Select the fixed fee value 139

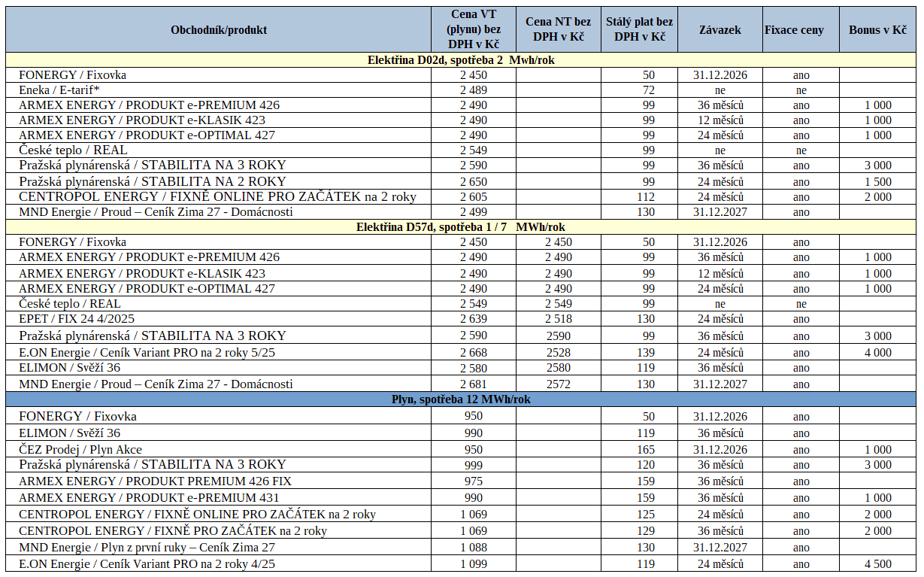pyautogui.click(x=646, y=352)
